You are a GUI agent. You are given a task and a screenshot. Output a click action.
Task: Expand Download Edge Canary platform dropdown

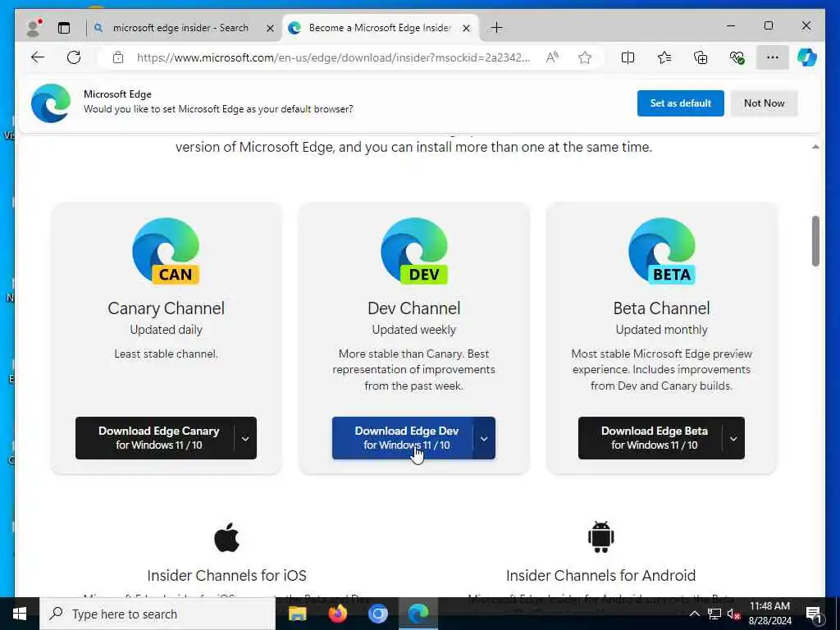tap(245, 438)
